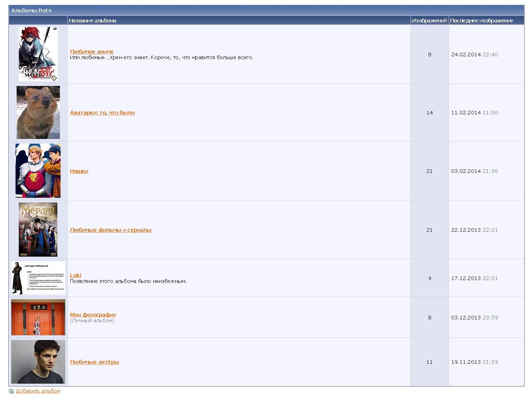Click the (Личный альбом) label

92,321
